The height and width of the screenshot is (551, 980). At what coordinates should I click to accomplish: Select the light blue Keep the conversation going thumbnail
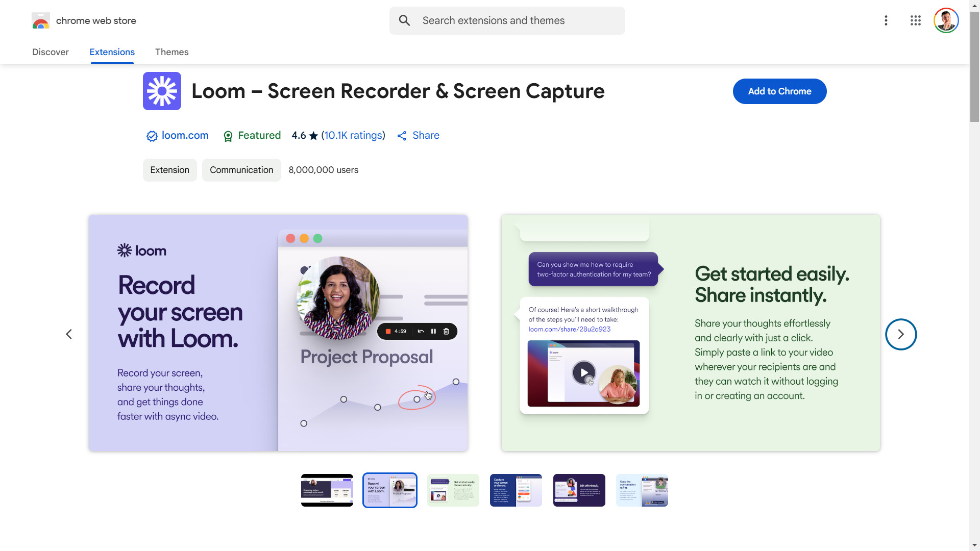coord(642,490)
